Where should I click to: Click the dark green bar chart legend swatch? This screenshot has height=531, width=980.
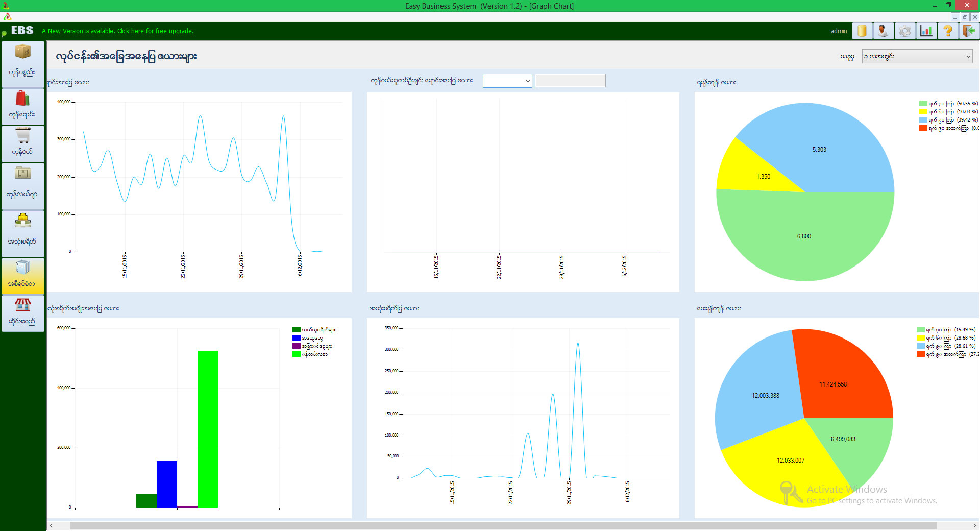tap(296, 330)
